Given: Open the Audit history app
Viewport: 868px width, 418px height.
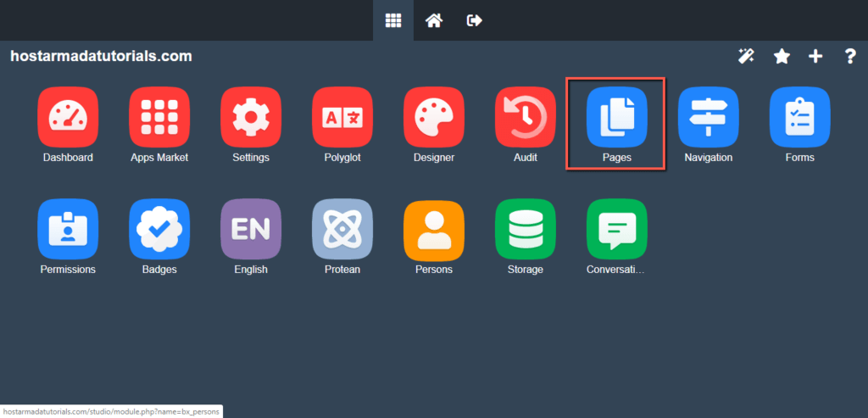Looking at the screenshot, I should click(x=526, y=117).
